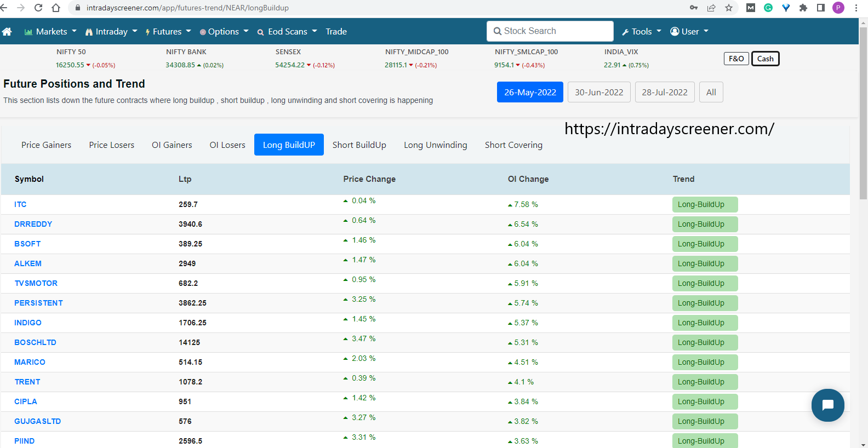Click the browser home button
Image resolution: width=868 pixels, height=448 pixels.
pos(56,8)
